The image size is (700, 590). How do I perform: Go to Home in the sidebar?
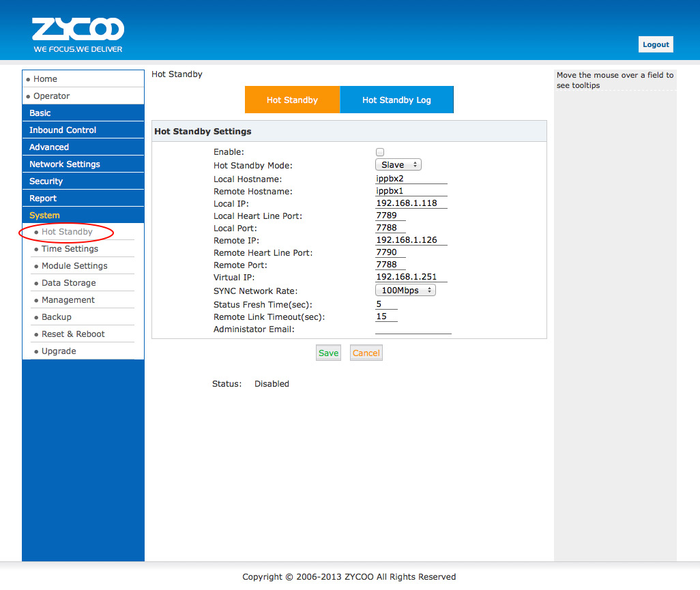46,79
